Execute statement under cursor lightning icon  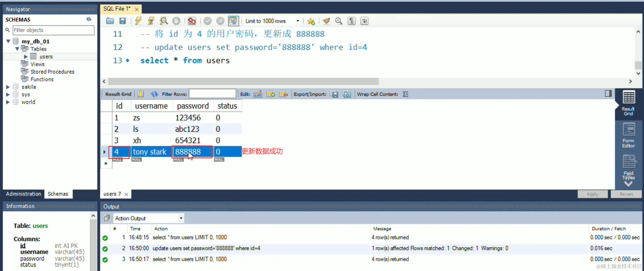coord(151,21)
